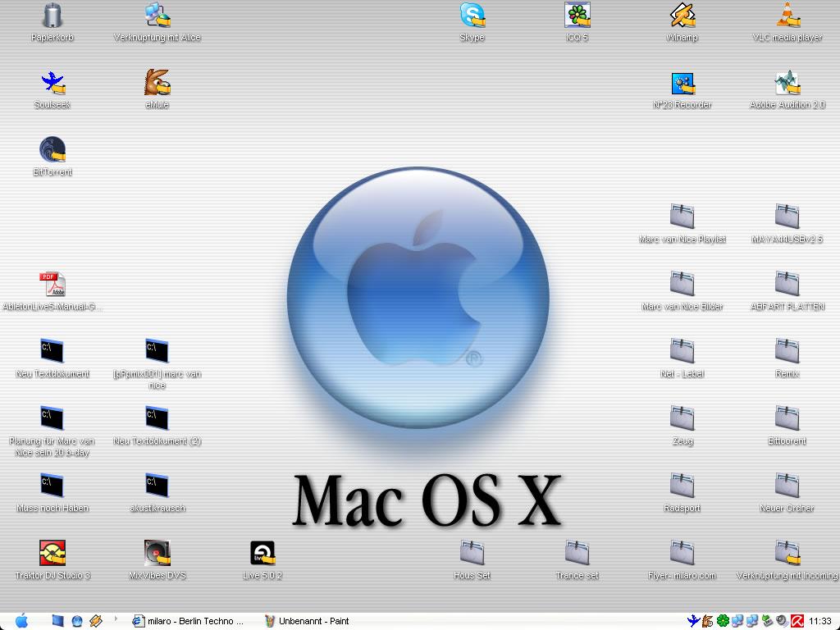Screen dimensions: 840x630
Task: Open the BitTorrent desktop icon
Action: point(52,150)
